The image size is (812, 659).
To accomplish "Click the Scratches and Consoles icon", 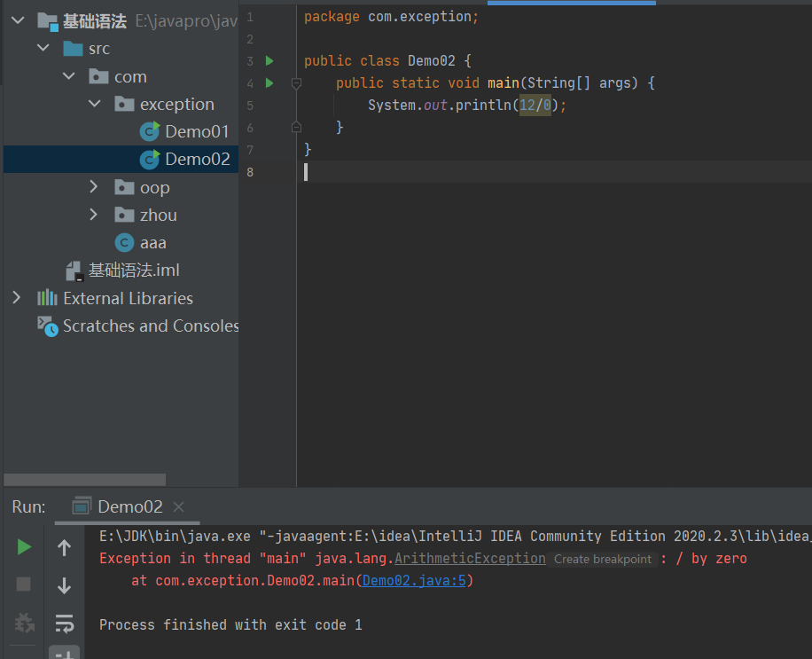I will pos(48,326).
